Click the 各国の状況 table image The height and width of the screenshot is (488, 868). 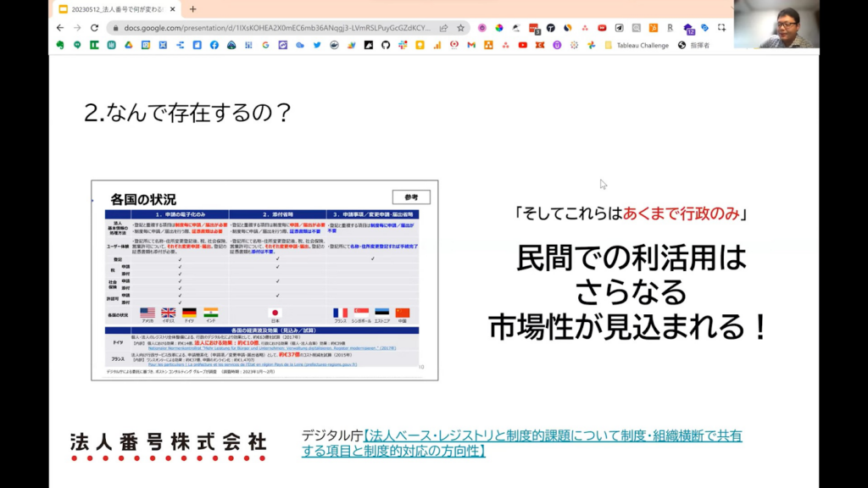(x=264, y=280)
